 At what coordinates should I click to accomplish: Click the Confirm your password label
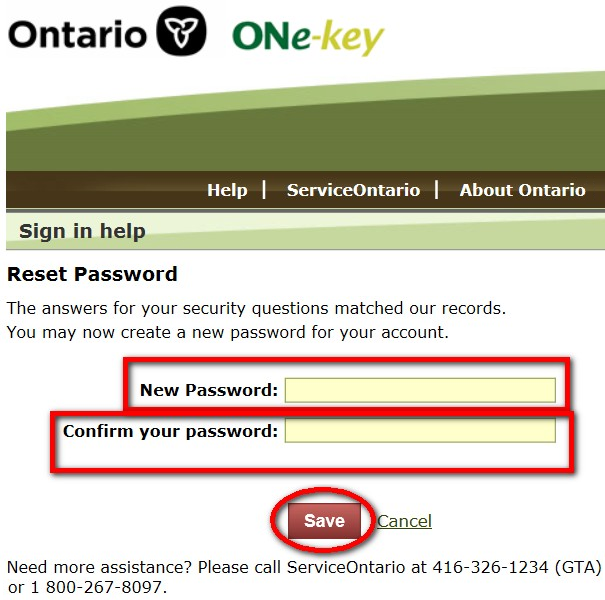(170, 432)
